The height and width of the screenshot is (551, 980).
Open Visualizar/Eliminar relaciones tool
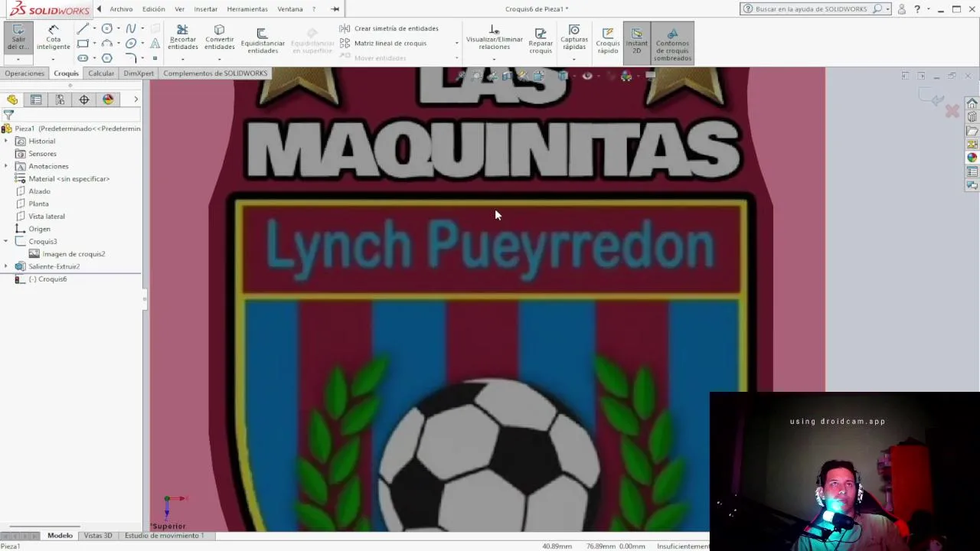point(494,37)
